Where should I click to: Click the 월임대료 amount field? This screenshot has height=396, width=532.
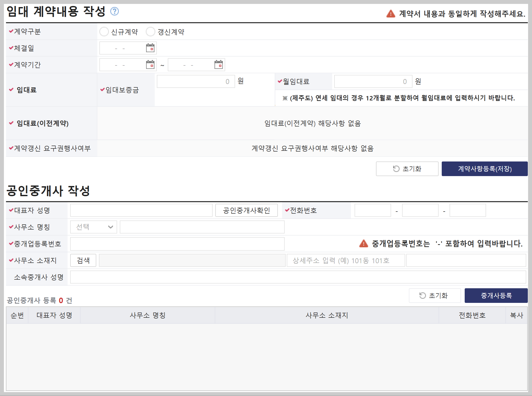click(373, 82)
